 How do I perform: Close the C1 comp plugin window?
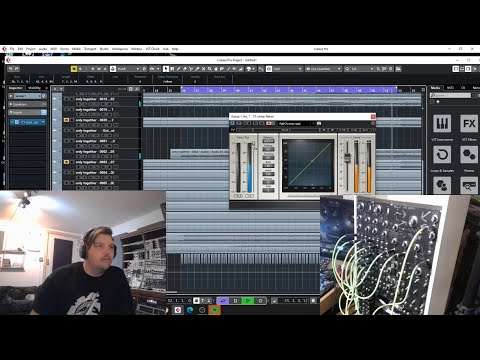tap(373, 116)
